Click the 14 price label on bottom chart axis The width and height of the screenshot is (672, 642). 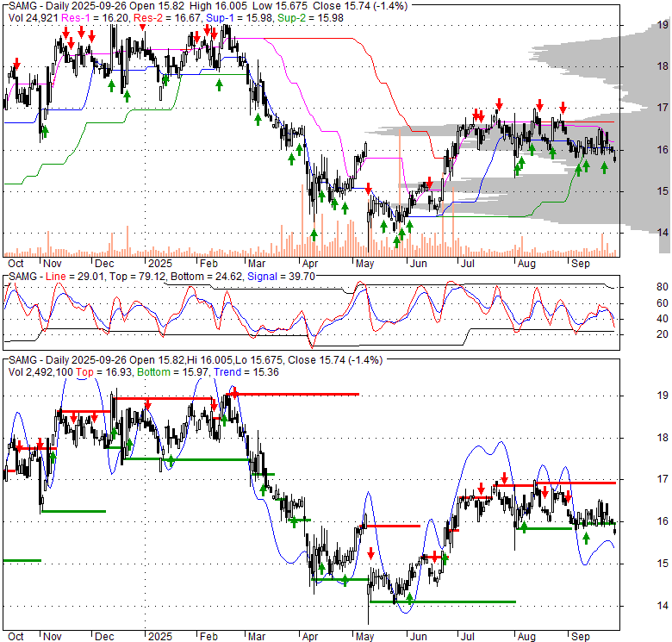tap(663, 606)
